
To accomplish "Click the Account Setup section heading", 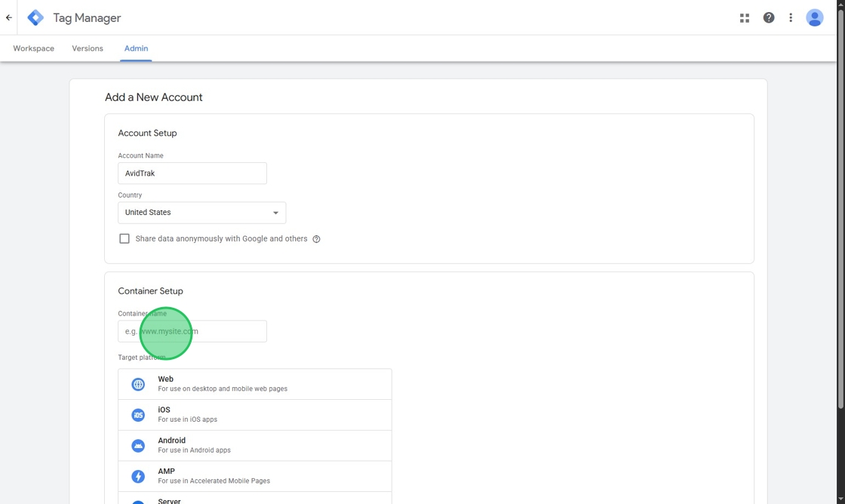I will (x=147, y=133).
